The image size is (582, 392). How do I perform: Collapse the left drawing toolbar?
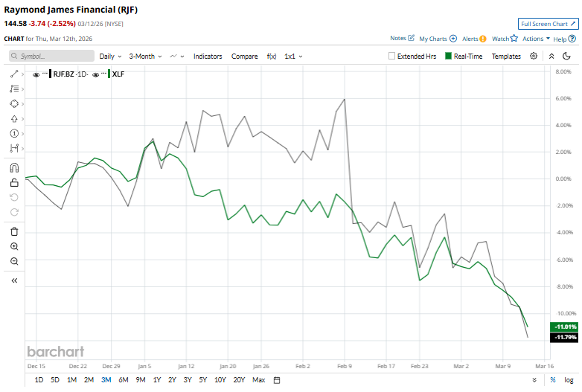[x=14, y=280]
